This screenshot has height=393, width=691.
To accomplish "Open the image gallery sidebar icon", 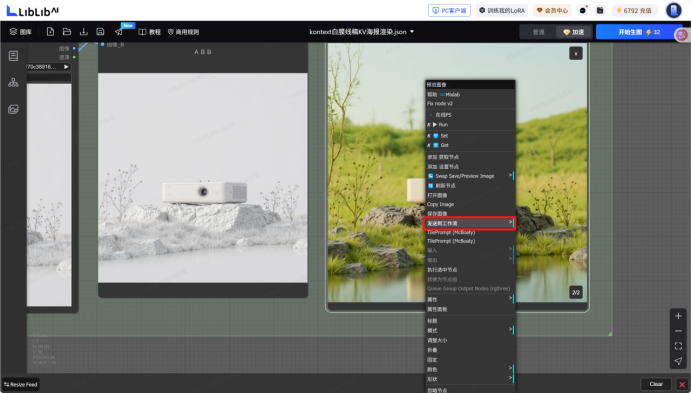I will click(x=13, y=109).
